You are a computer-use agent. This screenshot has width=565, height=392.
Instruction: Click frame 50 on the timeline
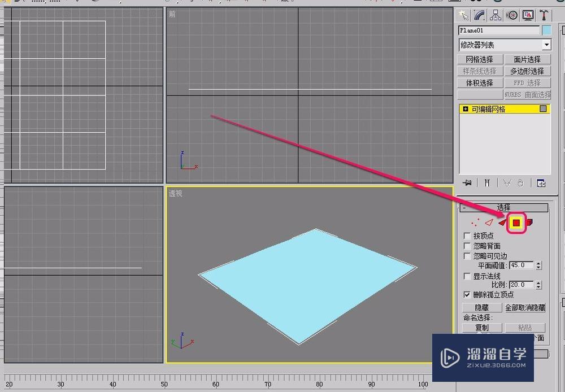pos(164,384)
